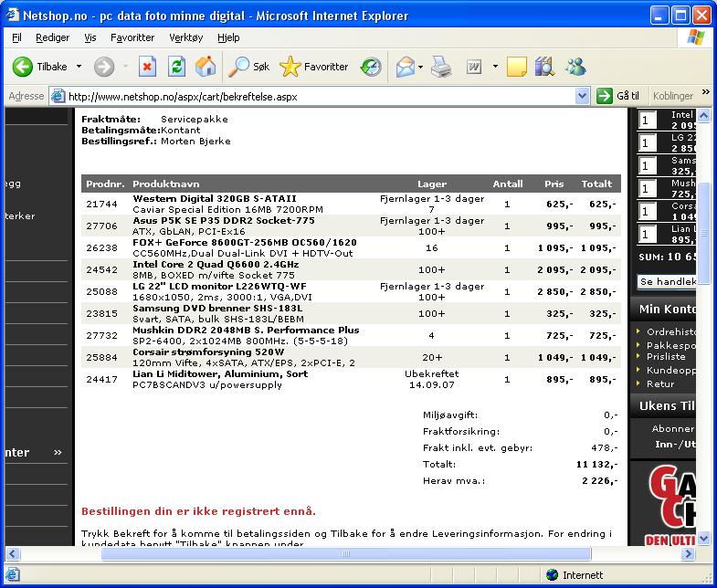Open the Messenger people icon
The image size is (717, 588).
(x=575, y=67)
